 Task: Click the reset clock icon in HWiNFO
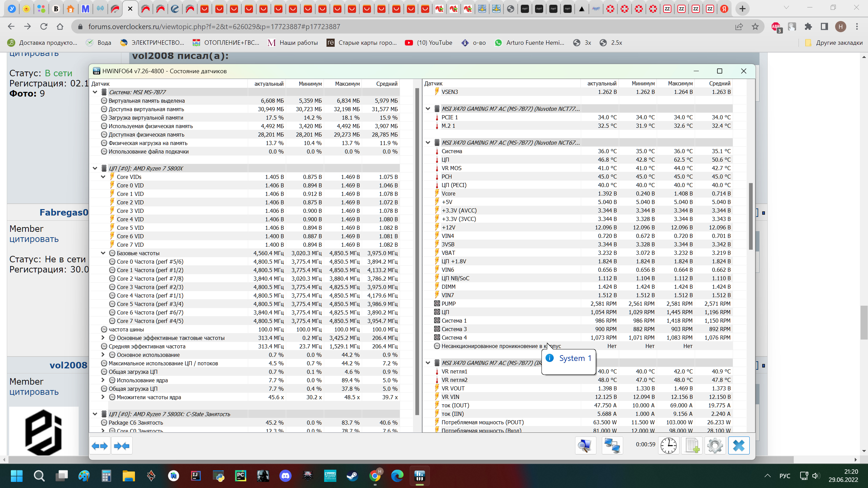pos(668,445)
